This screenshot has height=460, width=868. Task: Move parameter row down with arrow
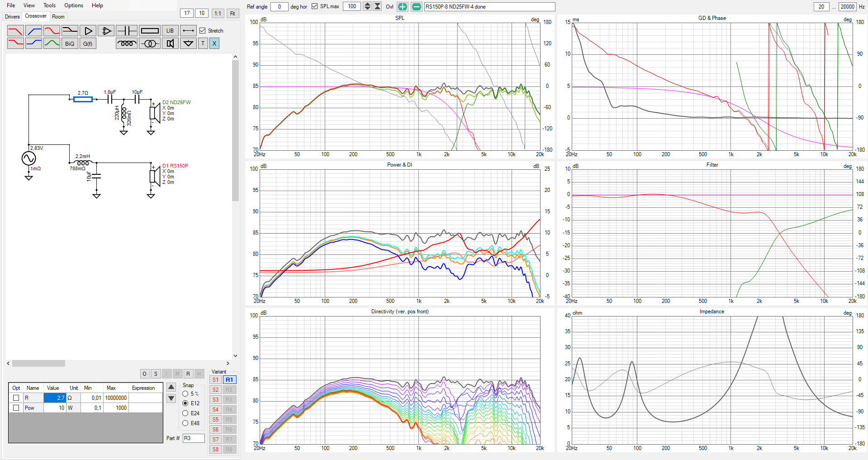171,398
